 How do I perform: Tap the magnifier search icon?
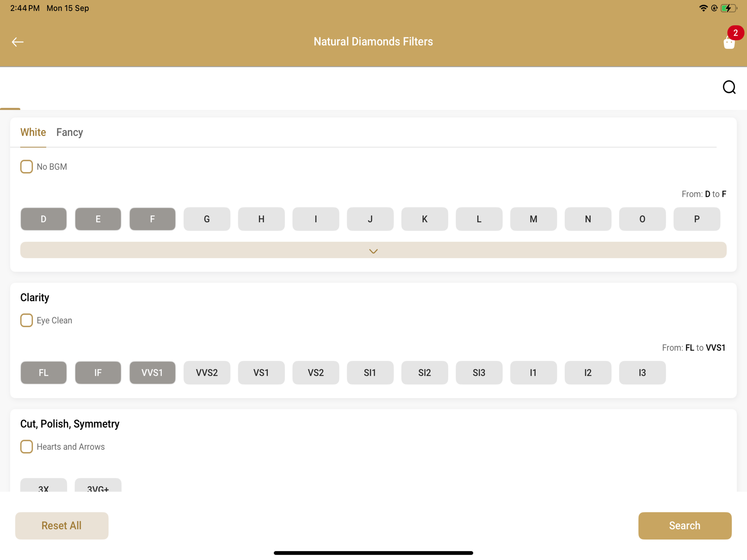point(729,87)
